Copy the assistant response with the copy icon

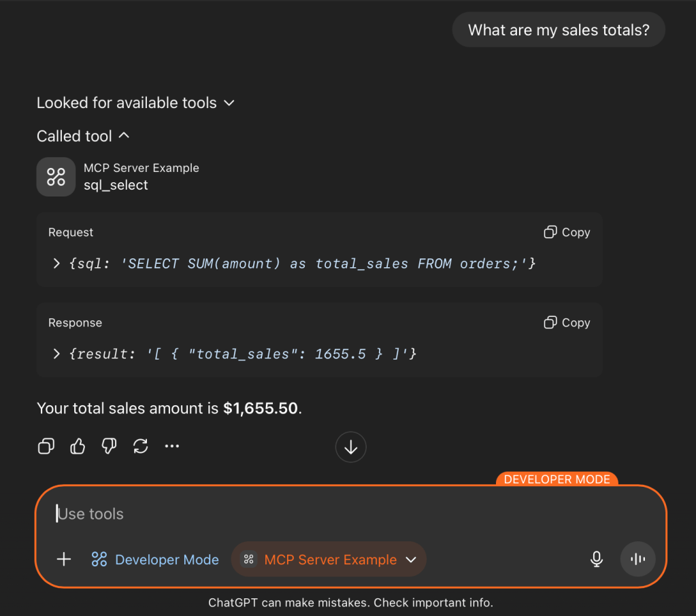pos(46,446)
